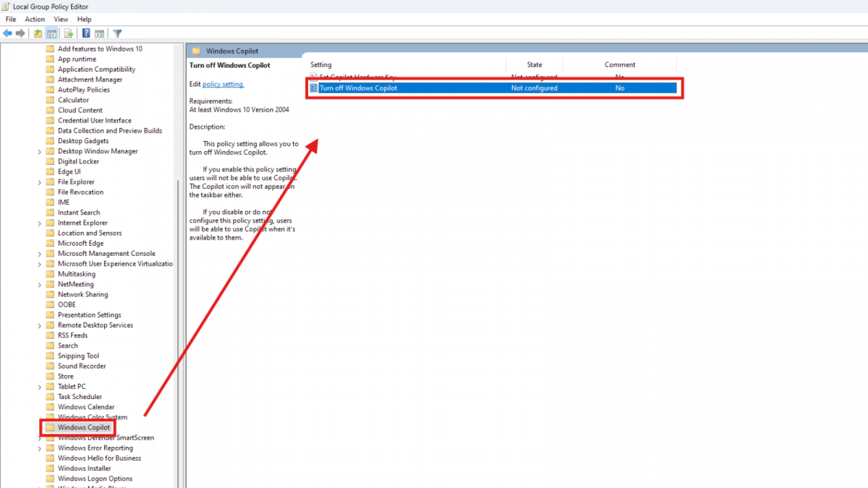The width and height of the screenshot is (868, 488).
Task: Open Help with the blue question mark icon
Action: pyautogui.click(x=86, y=33)
